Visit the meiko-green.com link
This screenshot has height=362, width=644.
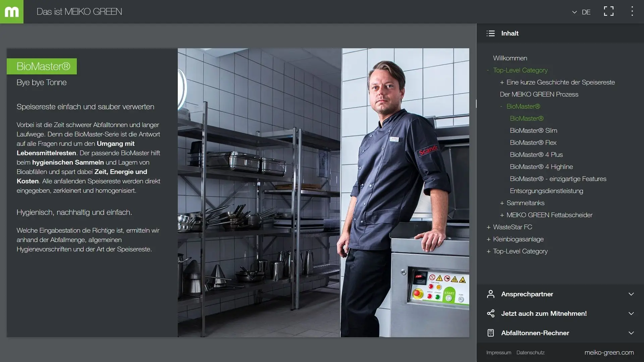coord(609,353)
